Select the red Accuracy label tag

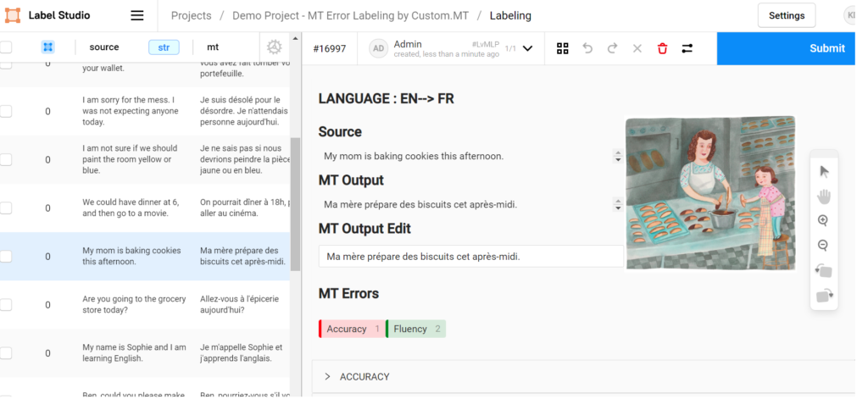coord(351,329)
